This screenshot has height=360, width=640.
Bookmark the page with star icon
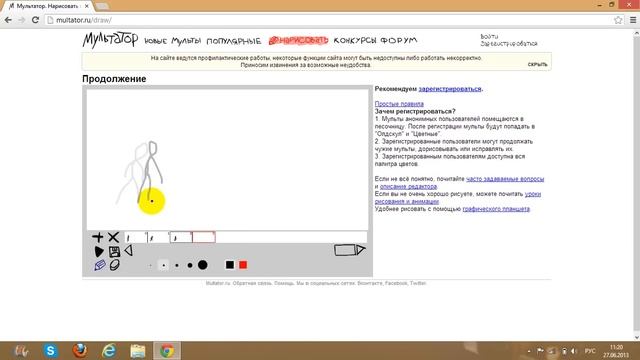pos(618,20)
